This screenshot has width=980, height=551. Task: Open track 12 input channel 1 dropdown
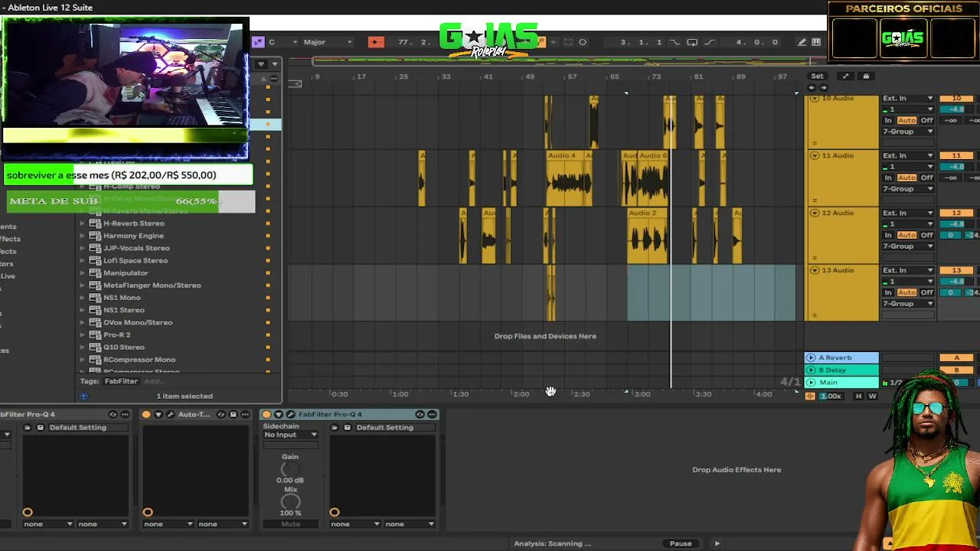[x=908, y=224]
